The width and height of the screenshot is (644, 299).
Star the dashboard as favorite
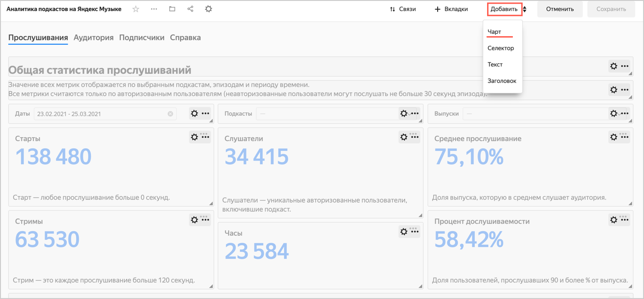click(x=136, y=9)
